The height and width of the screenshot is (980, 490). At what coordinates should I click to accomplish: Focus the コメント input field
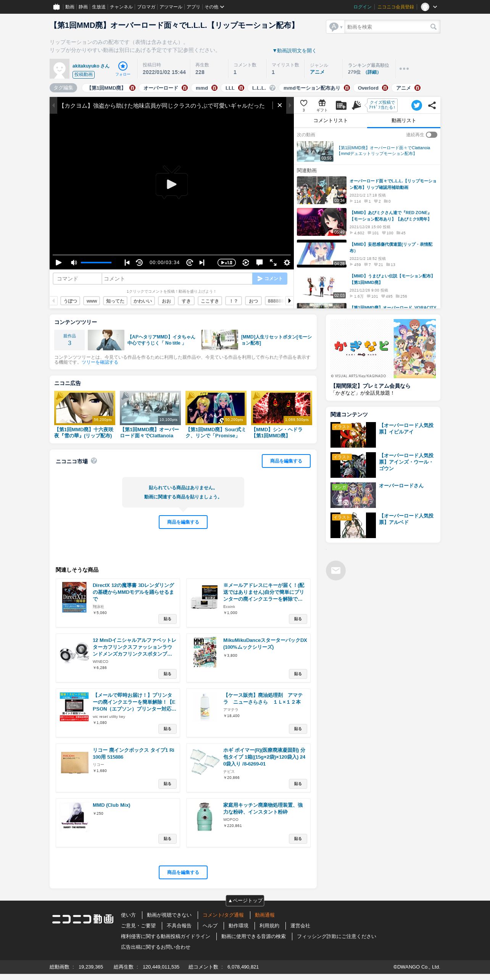click(177, 279)
